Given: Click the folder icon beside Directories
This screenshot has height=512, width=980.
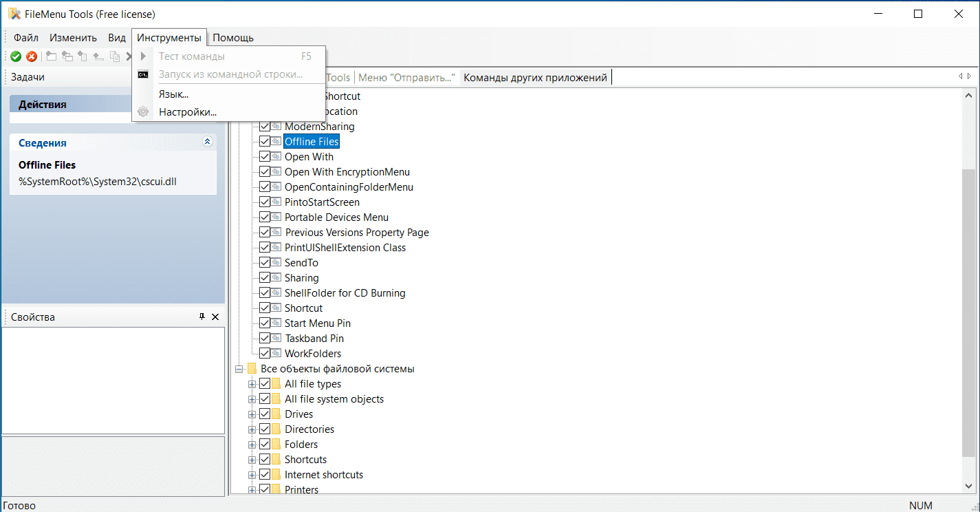Looking at the screenshot, I should coord(276,429).
